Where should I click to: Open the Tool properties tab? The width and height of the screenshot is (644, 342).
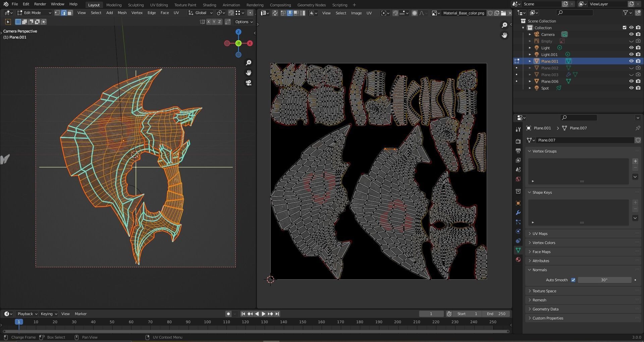coord(518,129)
